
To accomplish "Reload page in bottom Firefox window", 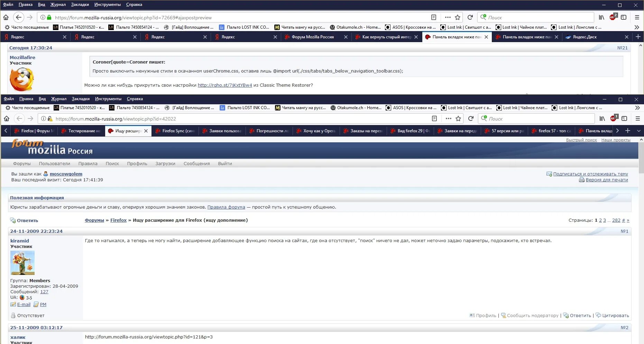I will 471,118.
